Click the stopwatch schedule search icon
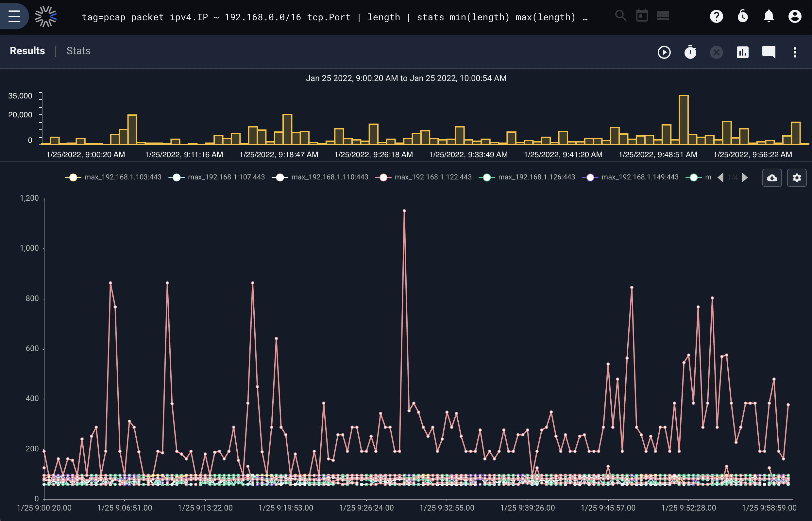This screenshot has width=812, height=521. click(x=690, y=52)
